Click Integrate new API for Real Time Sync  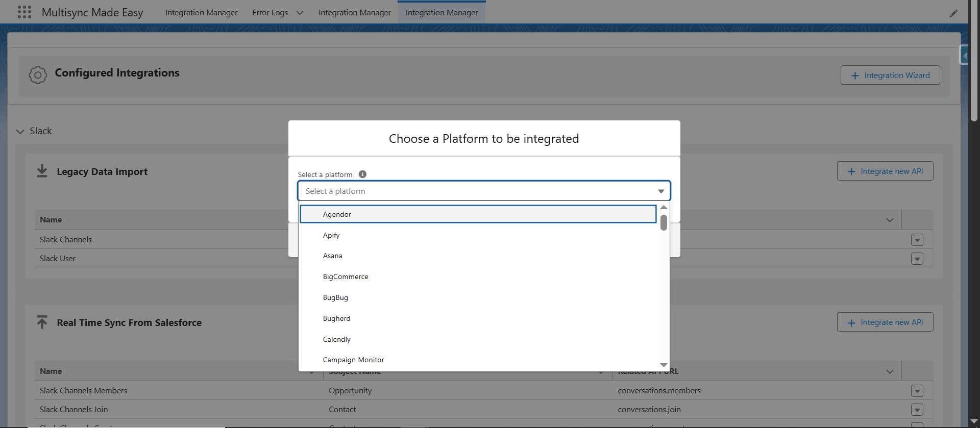click(885, 322)
